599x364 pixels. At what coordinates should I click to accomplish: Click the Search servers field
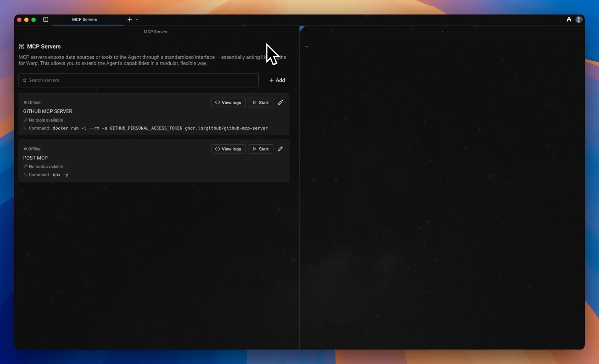click(x=138, y=80)
